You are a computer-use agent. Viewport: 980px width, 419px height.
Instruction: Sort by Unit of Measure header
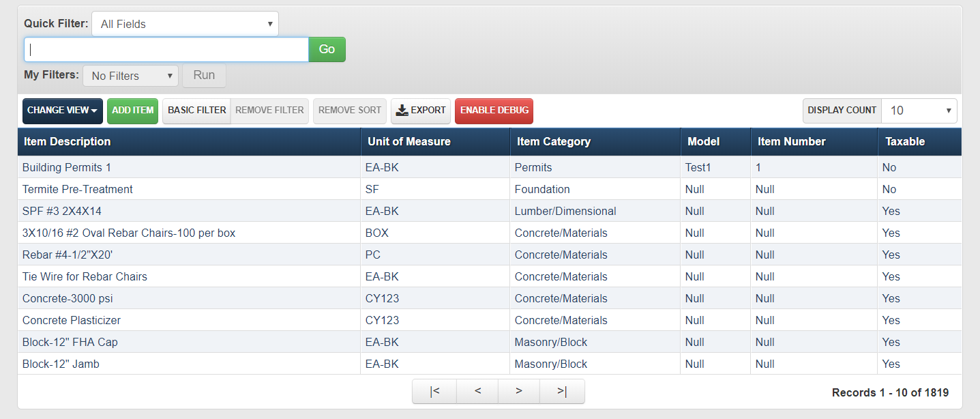(x=409, y=142)
